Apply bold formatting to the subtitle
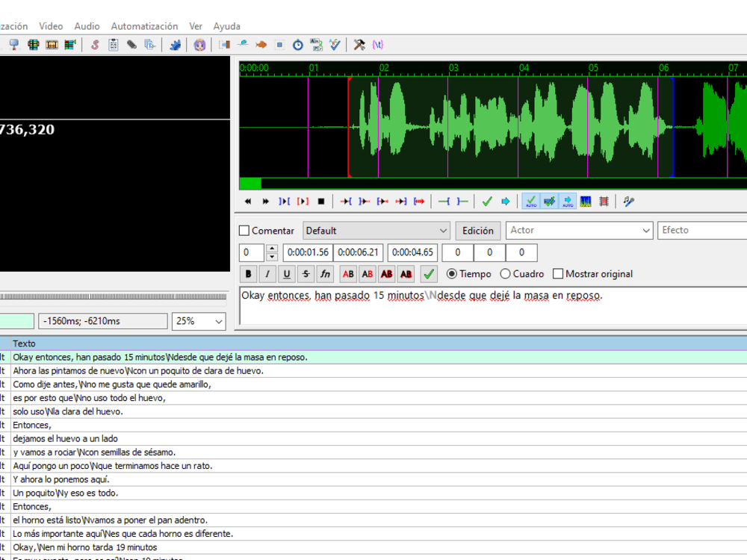Image resolution: width=747 pixels, height=560 pixels. pyautogui.click(x=248, y=274)
